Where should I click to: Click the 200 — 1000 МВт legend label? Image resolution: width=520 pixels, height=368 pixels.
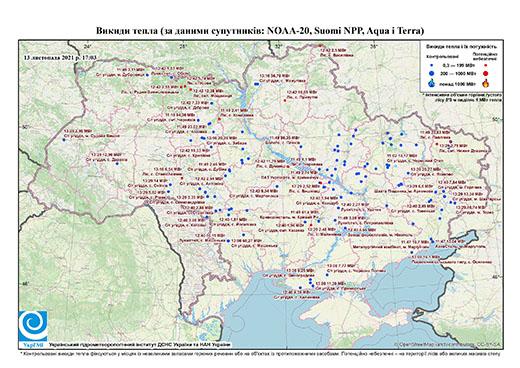pyautogui.click(x=459, y=73)
